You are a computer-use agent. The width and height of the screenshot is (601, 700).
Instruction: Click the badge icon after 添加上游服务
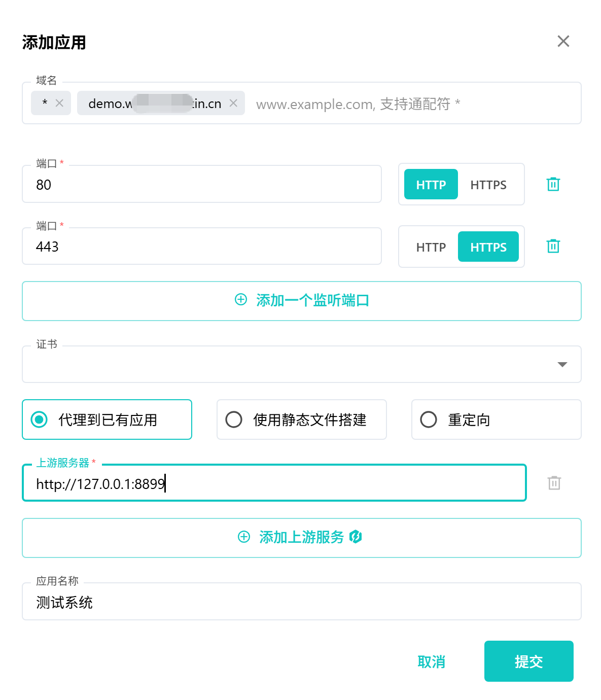pos(356,537)
